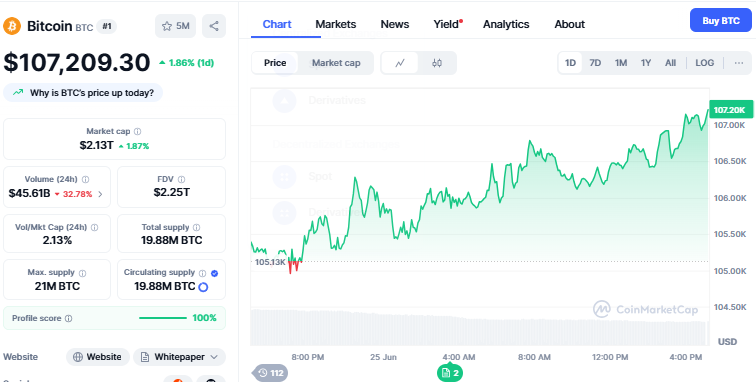Click the green news marker labeled 2
The width and height of the screenshot is (756, 382).
tap(450, 373)
